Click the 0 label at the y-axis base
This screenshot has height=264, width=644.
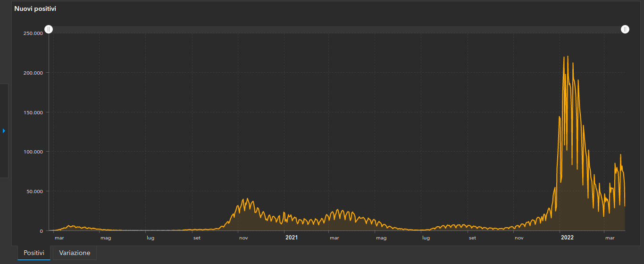tap(42, 231)
